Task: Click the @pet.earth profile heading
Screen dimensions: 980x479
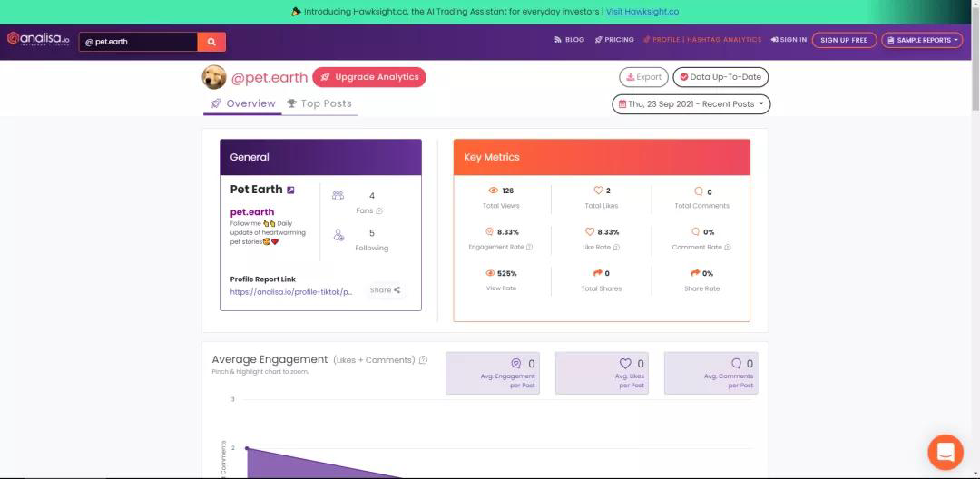Action: (269, 78)
